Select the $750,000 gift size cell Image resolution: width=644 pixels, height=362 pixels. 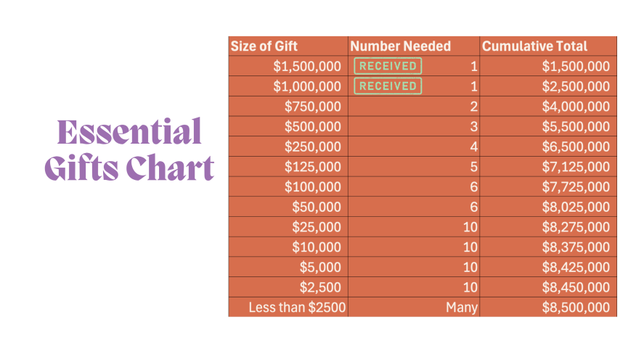tap(312, 107)
